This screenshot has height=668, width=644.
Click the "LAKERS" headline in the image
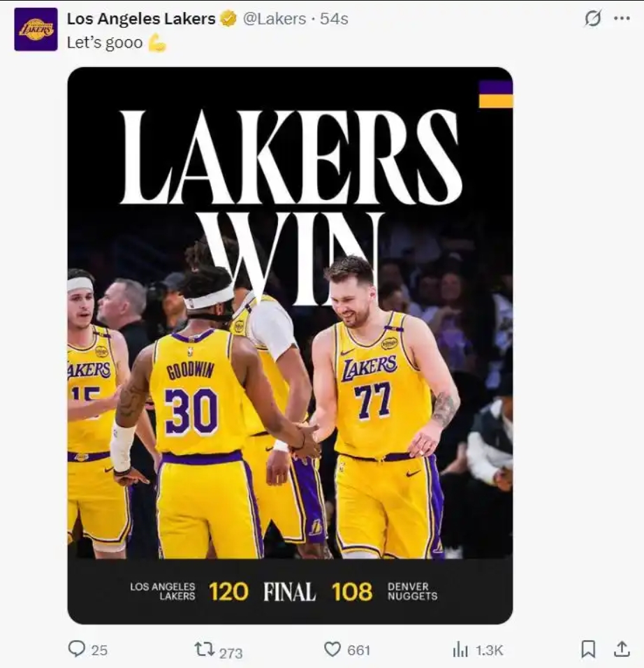[x=291, y=158]
